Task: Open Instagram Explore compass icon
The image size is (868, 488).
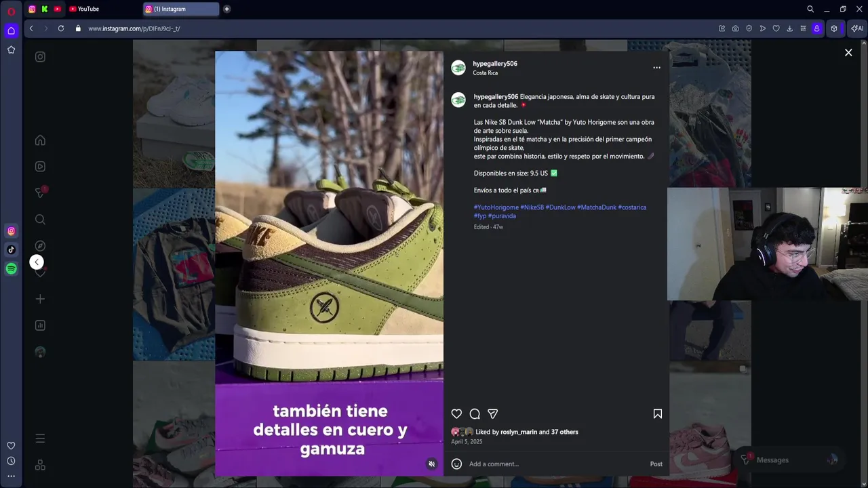Action: pyautogui.click(x=40, y=246)
